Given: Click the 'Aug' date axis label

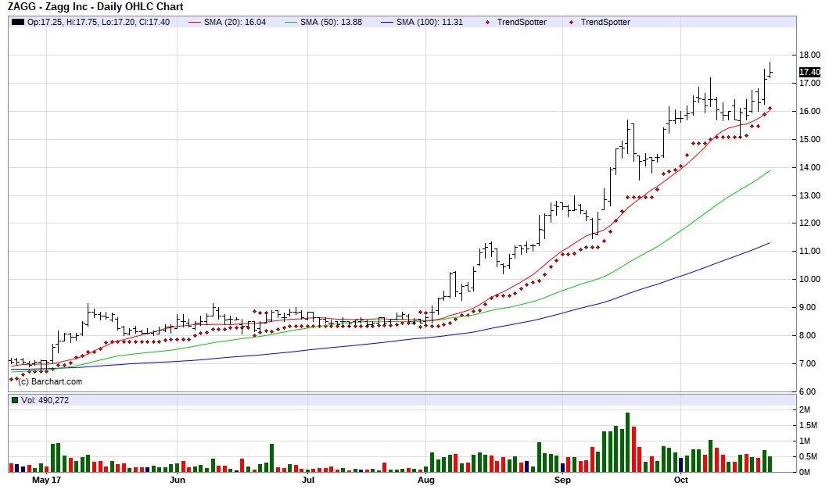Looking at the screenshot, I should 426,480.
